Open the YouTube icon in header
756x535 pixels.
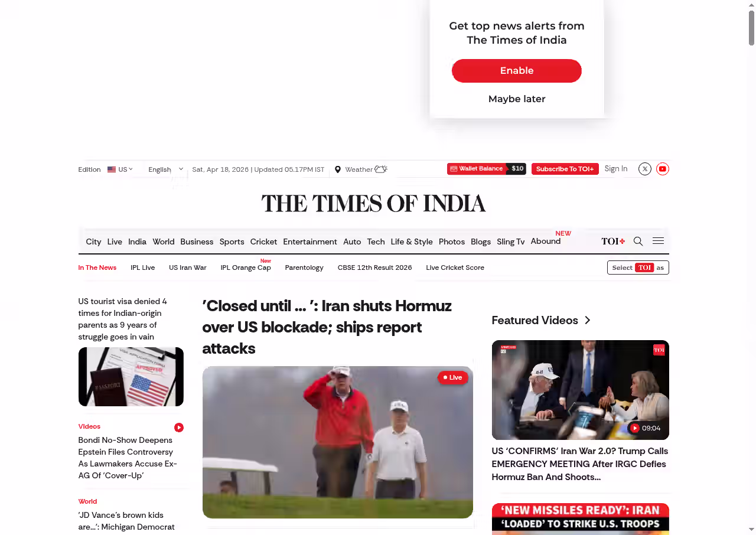click(x=663, y=169)
